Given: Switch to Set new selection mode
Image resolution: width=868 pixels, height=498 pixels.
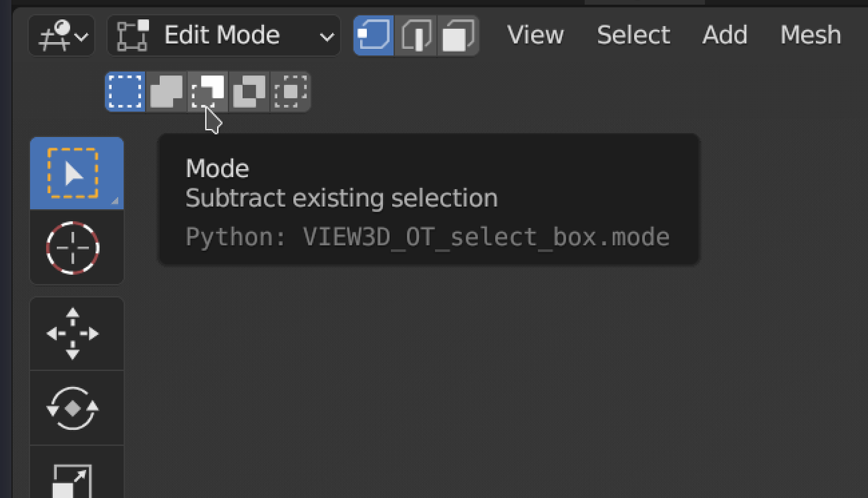Looking at the screenshot, I should pos(125,92).
